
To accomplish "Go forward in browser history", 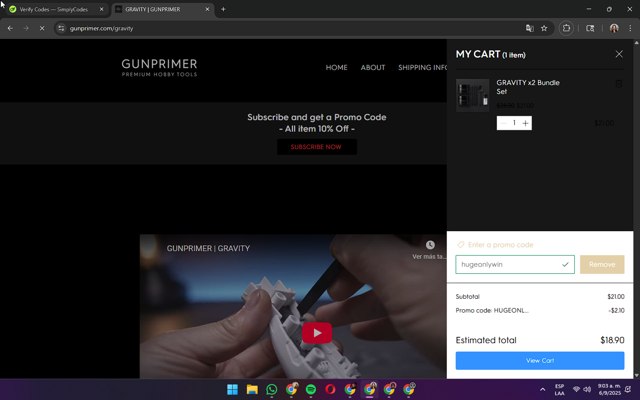I will [x=26, y=28].
